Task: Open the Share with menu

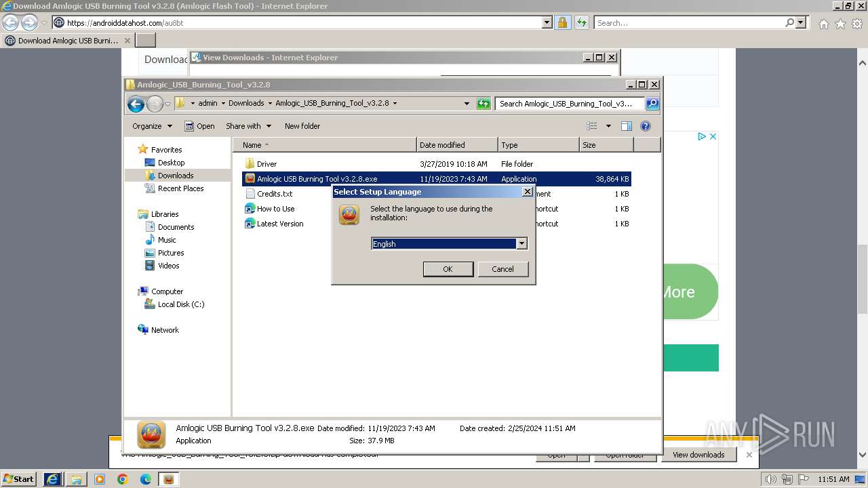Action: pyautogui.click(x=248, y=126)
